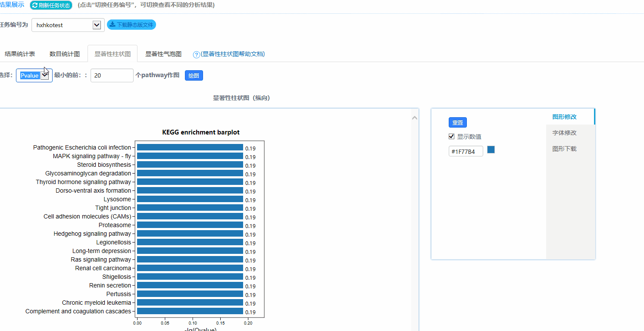Click the pathway count field showing 20
This screenshot has height=331, width=644.
pyautogui.click(x=112, y=75)
